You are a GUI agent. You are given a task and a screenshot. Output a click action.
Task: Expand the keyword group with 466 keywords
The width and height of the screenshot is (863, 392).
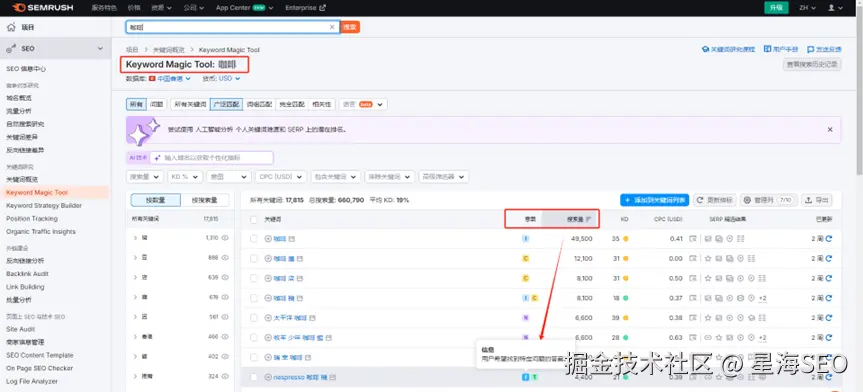point(135,336)
